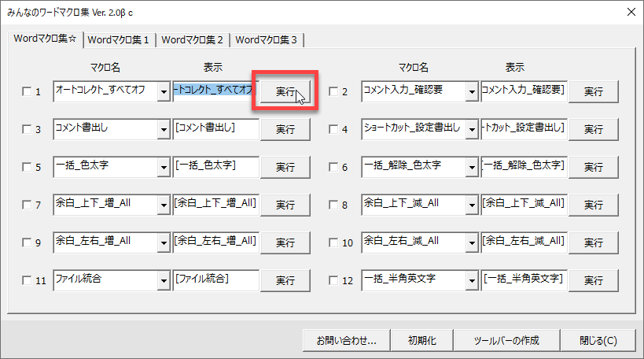Check the checkbox for macro 1
The image size is (644, 359).
[x=26, y=92]
